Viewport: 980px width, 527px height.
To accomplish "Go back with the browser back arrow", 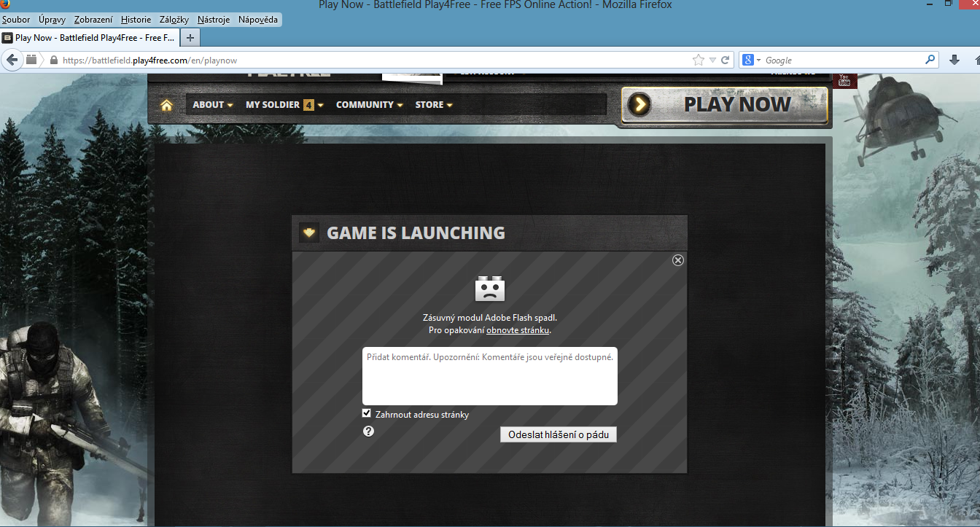I will coord(12,60).
